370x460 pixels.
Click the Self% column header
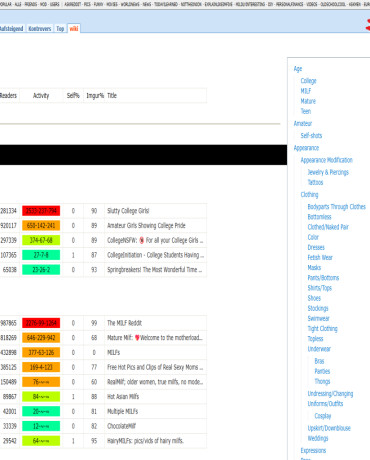[73, 96]
